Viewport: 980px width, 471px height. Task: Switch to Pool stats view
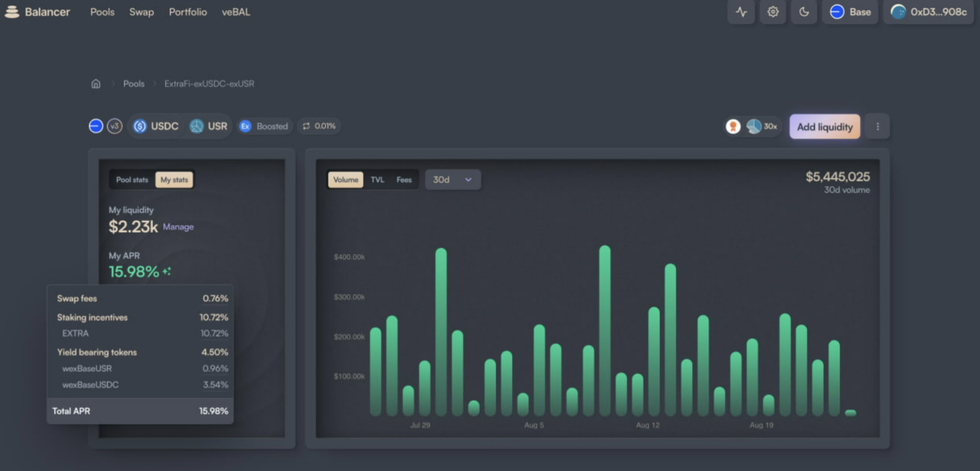(x=132, y=180)
